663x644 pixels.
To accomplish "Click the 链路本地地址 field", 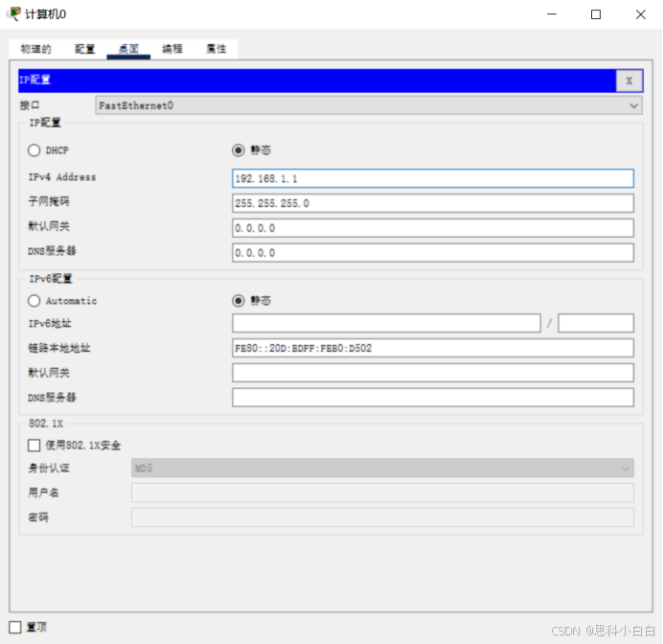I will click(x=432, y=348).
